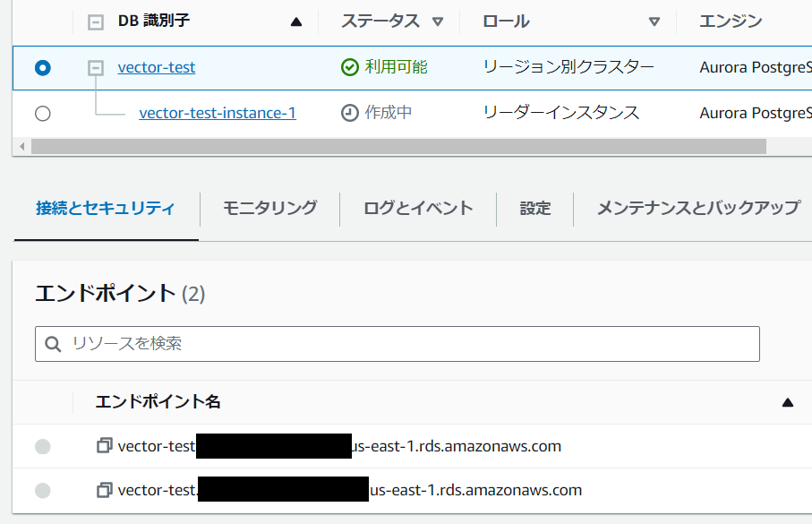Viewport: 812px width, 524px height.
Task: Select the vector-test cluster radio button
Action: 42,67
